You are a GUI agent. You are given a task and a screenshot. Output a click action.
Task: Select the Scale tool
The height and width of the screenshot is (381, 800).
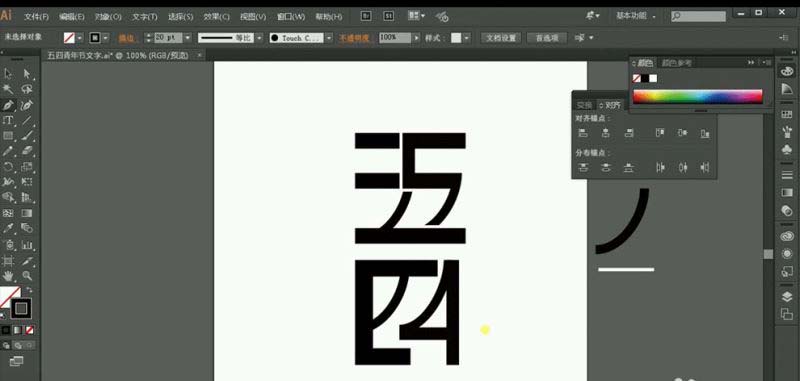pyautogui.click(x=27, y=166)
